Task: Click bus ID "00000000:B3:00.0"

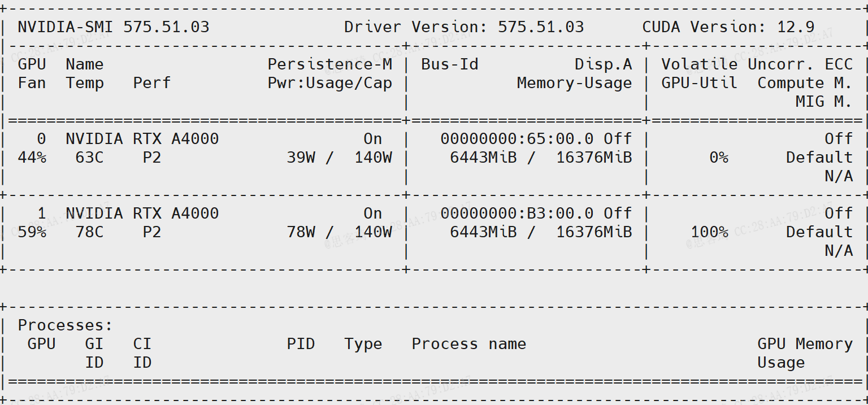Action: pos(517,214)
